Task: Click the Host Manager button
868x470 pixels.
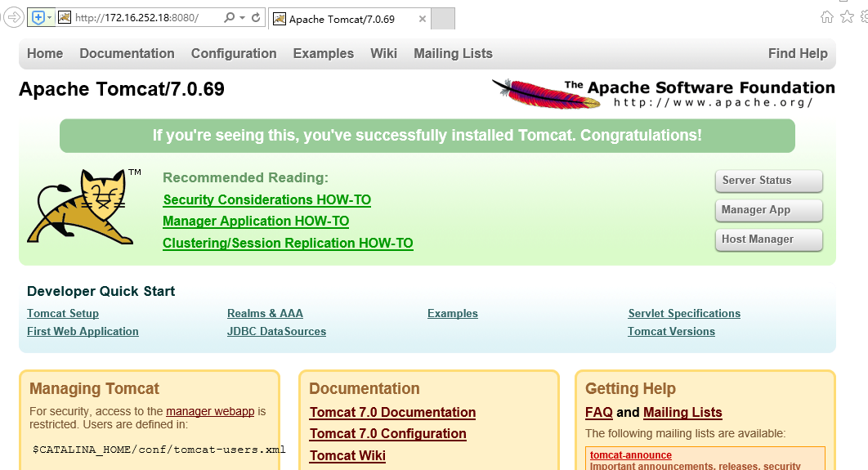Action: coord(769,239)
